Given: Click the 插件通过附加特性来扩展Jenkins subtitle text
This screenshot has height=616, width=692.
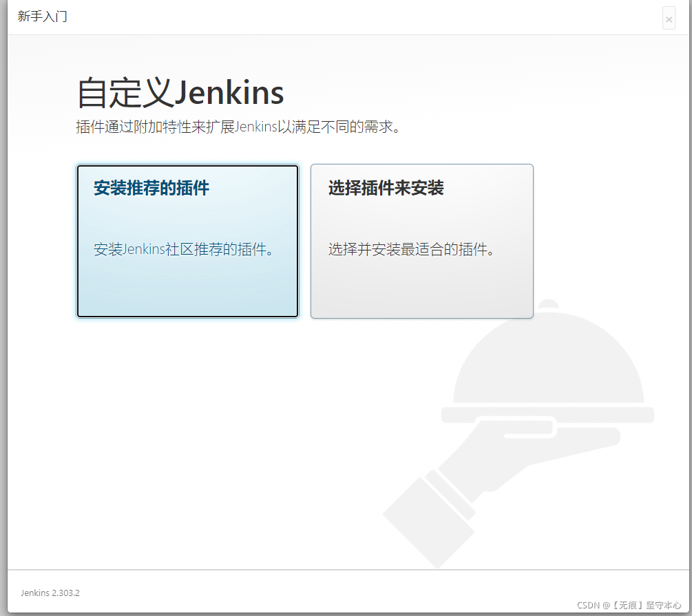Looking at the screenshot, I should click(x=238, y=127).
